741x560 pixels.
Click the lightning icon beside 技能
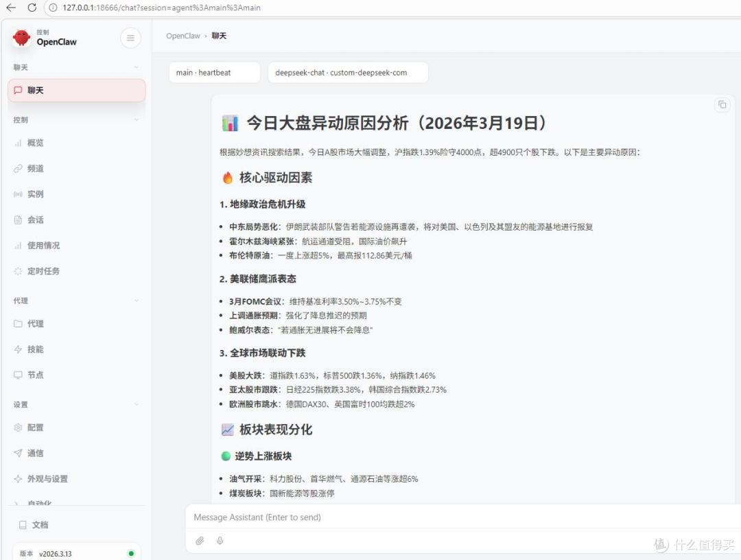point(18,349)
